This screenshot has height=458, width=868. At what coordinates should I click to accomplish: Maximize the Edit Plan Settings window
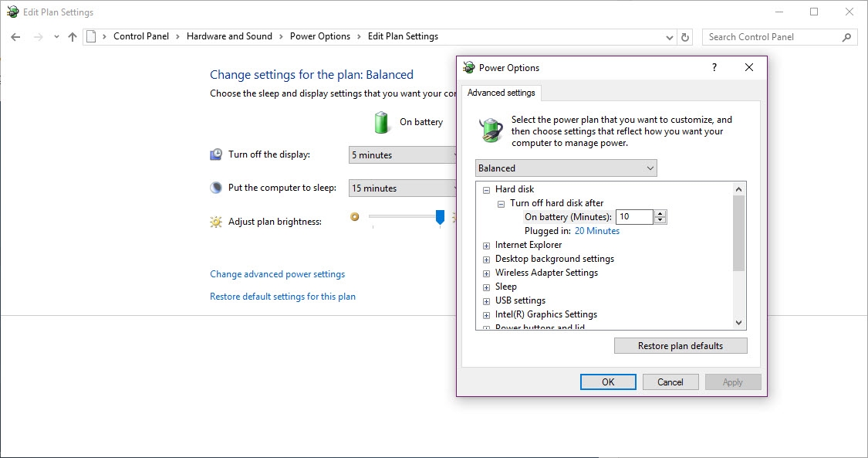click(814, 12)
